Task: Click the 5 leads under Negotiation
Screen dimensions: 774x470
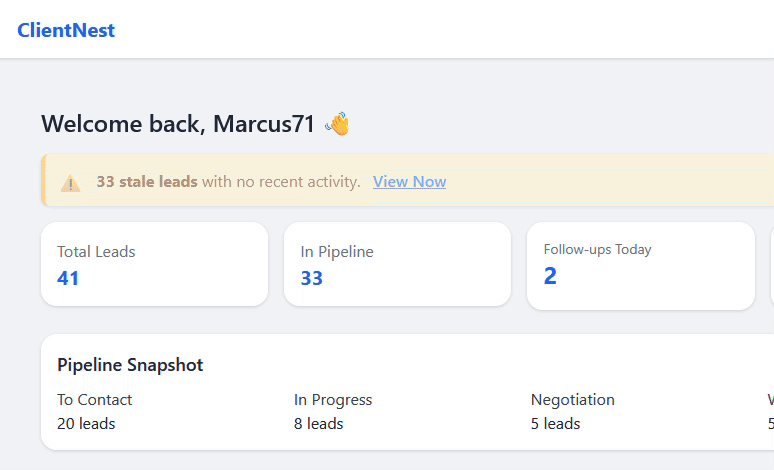Action: (x=555, y=424)
